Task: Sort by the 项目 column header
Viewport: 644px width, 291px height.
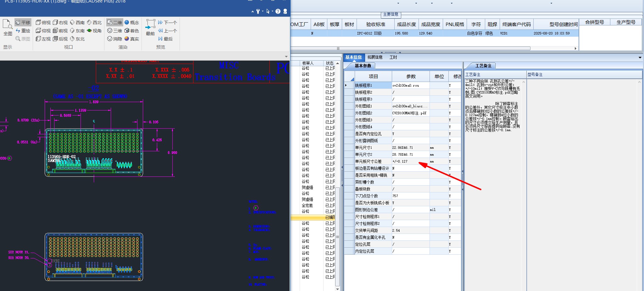Action: click(x=373, y=76)
